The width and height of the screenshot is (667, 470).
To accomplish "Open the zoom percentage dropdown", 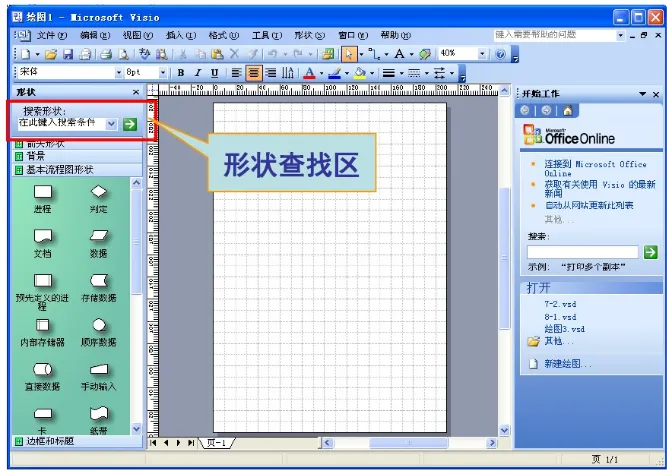I will (482, 54).
